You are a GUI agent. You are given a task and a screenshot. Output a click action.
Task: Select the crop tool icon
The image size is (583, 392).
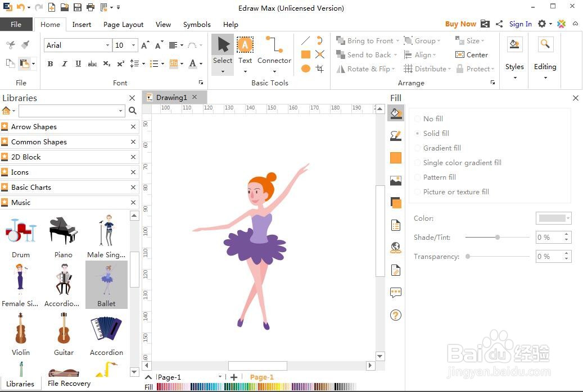click(x=320, y=69)
